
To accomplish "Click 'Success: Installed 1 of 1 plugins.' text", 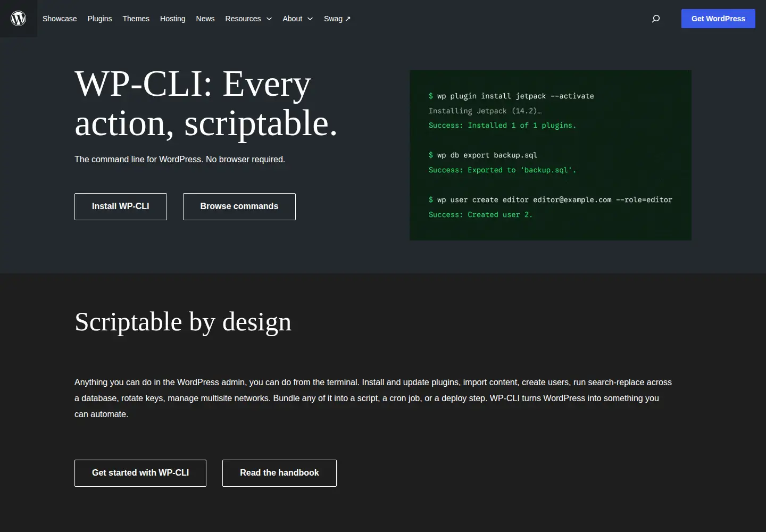I will click(502, 126).
